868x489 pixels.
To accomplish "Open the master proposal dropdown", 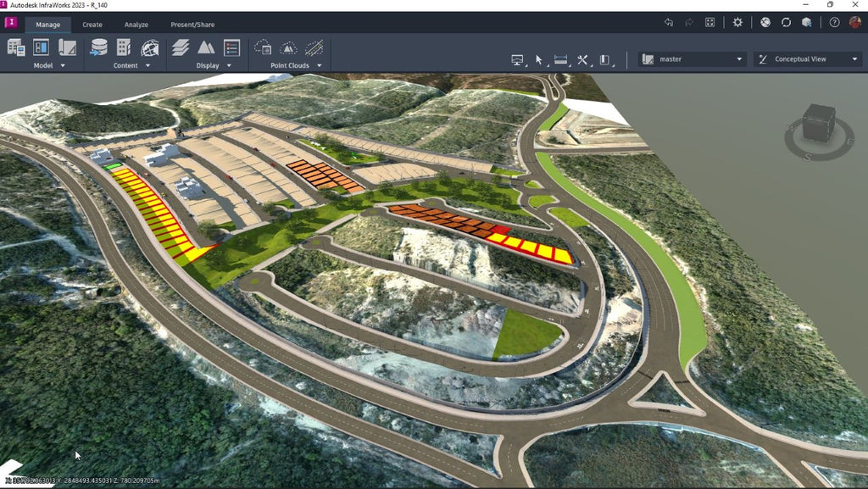I will pos(693,59).
